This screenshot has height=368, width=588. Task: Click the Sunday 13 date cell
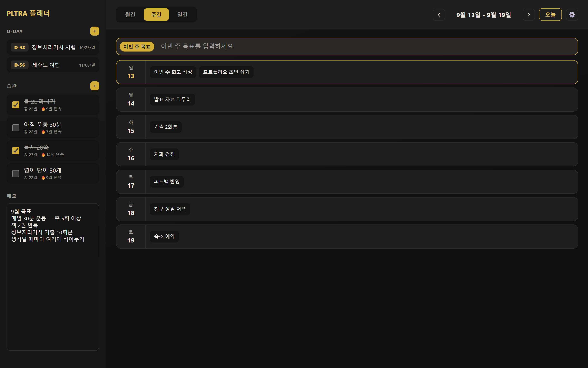[131, 72]
